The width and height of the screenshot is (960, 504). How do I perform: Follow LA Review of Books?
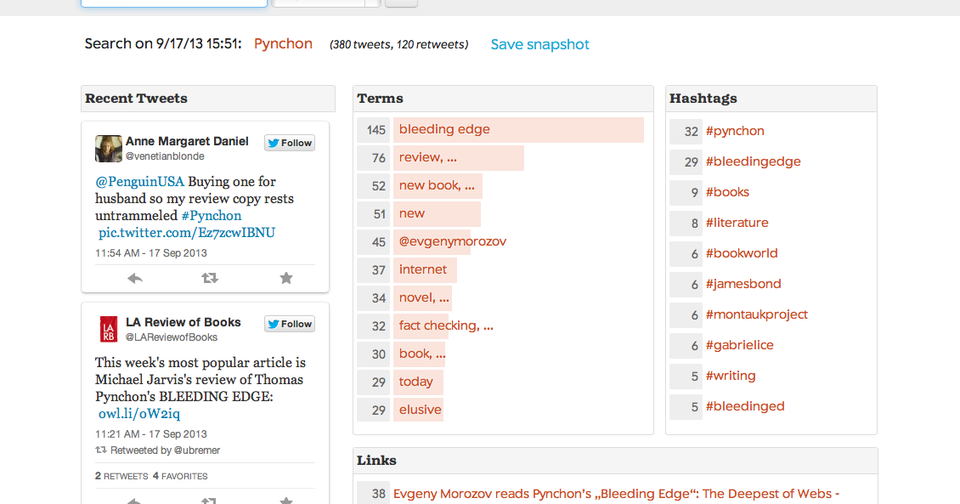tap(290, 324)
